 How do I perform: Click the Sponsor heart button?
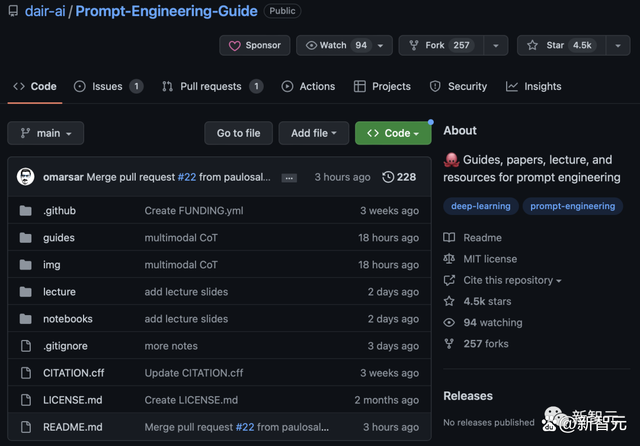coord(255,45)
